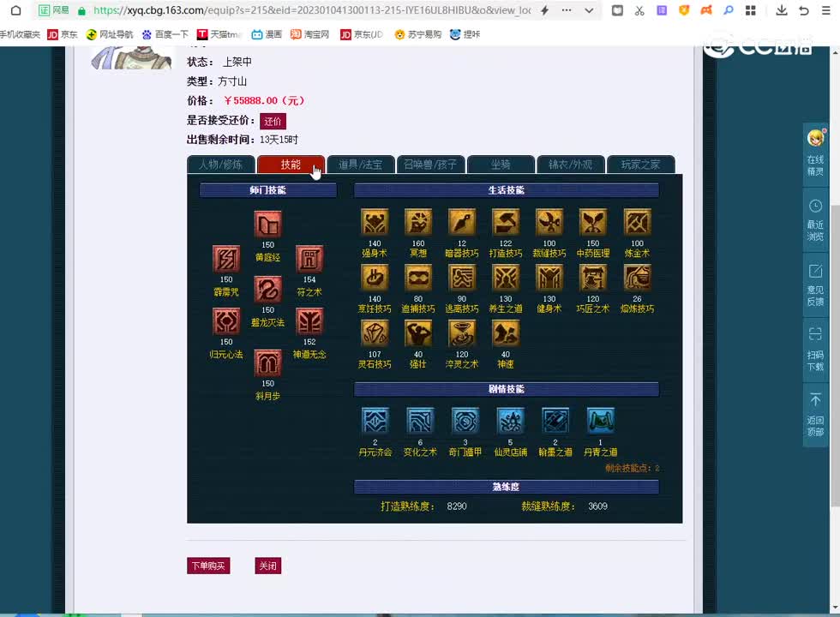This screenshot has width=840, height=617.
Task: Open the 网址导航 bookmark
Action: pyautogui.click(x=110, y=34)
